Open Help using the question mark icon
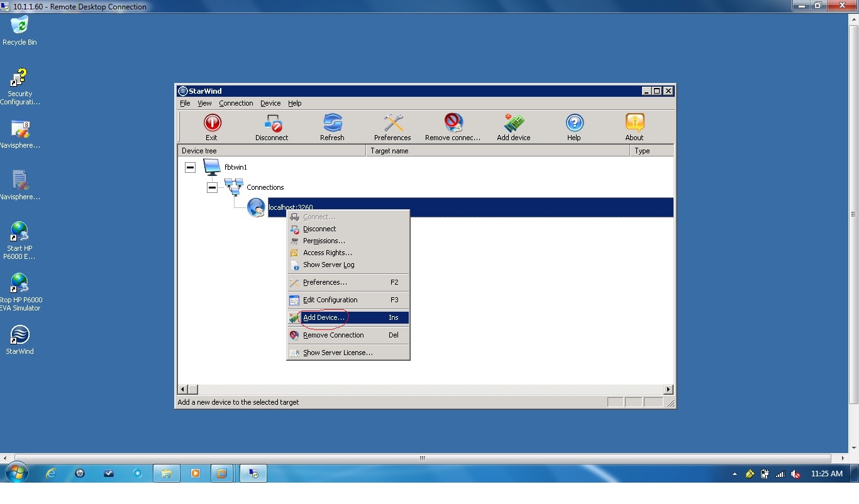Viewport: 859px width, 504px height. tap(574, 126)
